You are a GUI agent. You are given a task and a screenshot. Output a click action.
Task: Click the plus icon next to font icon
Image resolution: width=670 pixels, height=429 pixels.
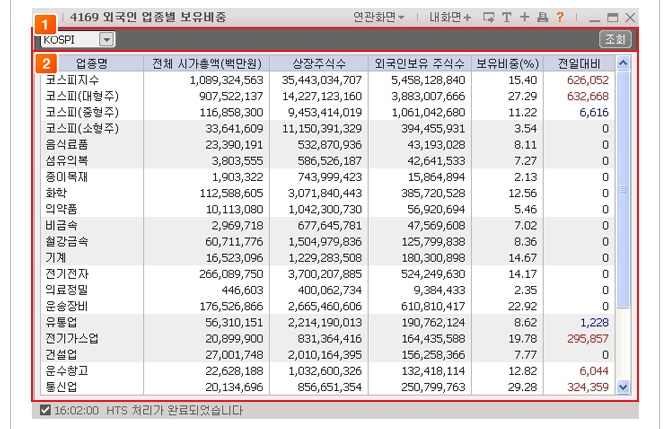pyautogui.click(x=524, y=17)
